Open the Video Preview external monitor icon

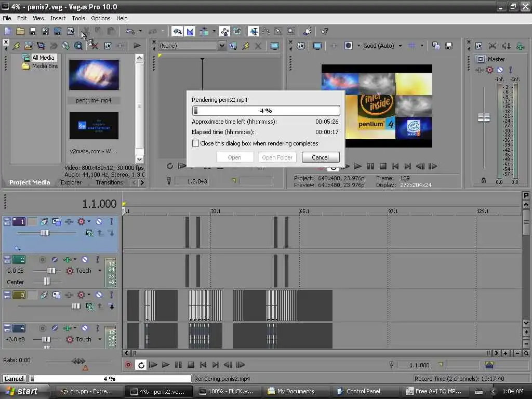click(317, 46)
